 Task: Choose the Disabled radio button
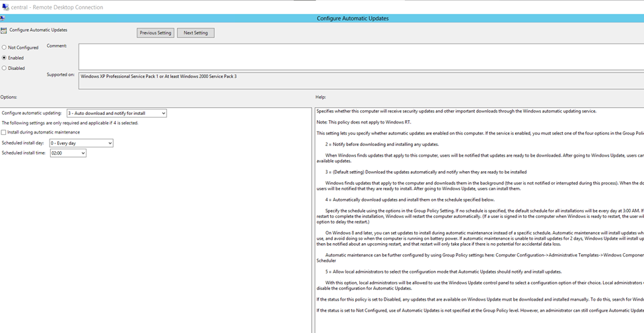(5, 68)
